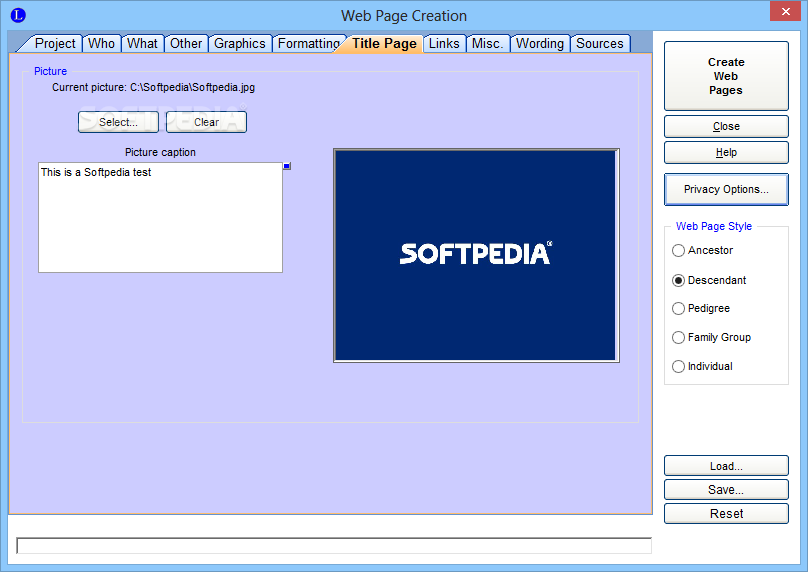Click the blue L application icon
808x572 pixels.
pyautogui.click(x=18, y=15)
